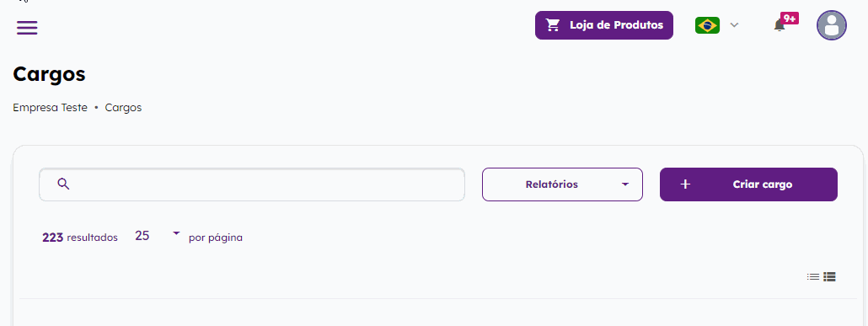The width and height of the screenshot is (868, 326).
Task: Switch to the thin-line compact list view
Action: point(813,277)
